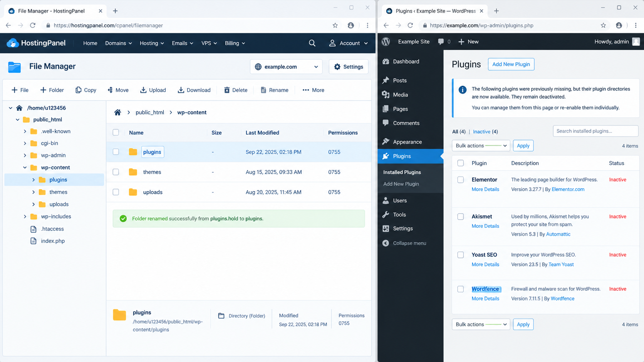Open the example.com domain dropdown
The width and height of the screenshot is (644, 362).
point(286,67)
